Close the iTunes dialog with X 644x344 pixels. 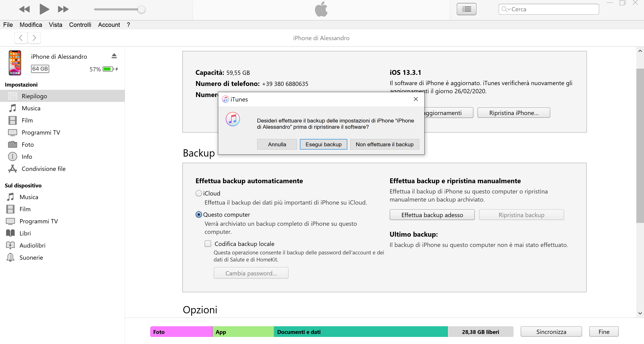point(415,99)
